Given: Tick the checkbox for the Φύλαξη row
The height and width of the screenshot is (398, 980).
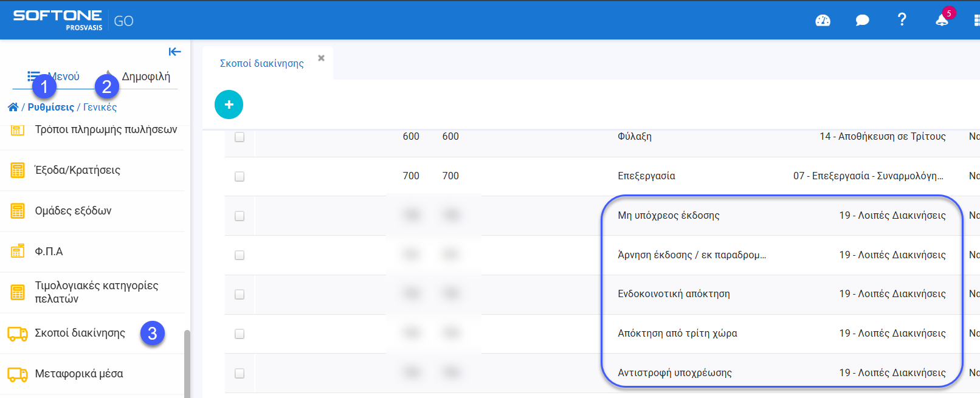Looking at the screenshot, I should click(240, 137).
